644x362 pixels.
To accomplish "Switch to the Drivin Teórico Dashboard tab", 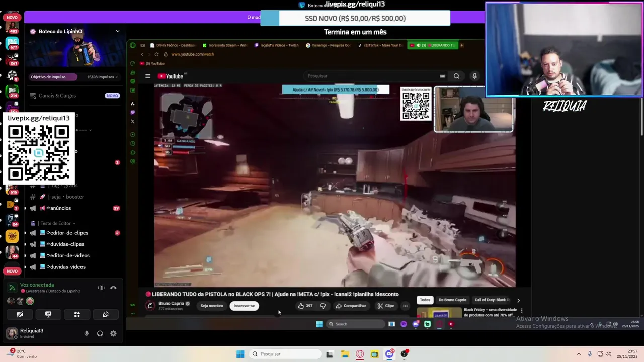I will click(173, 45).
